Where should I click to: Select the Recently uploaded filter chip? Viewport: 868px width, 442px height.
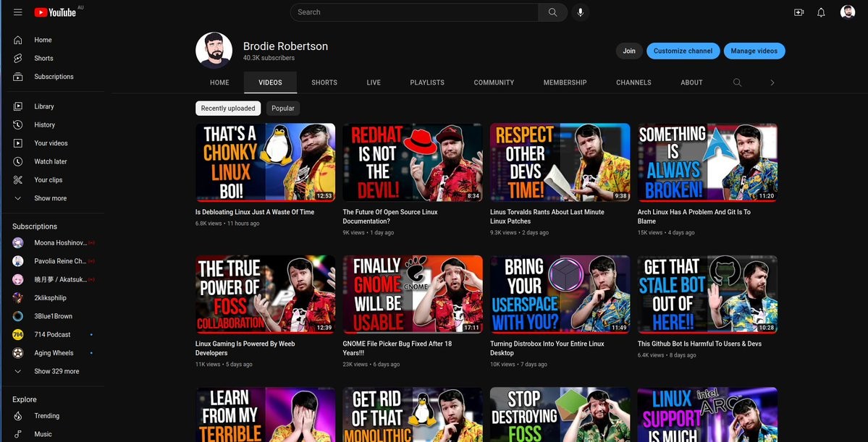click(228, 109)
